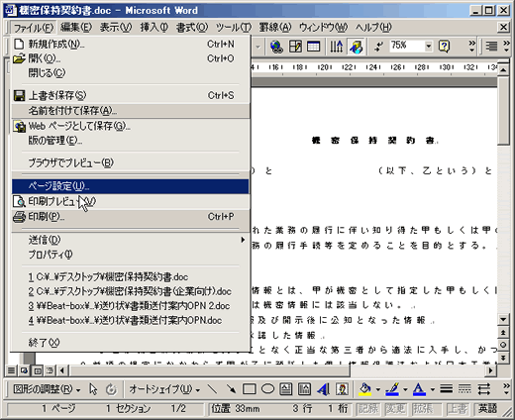
Task: Open the 75% zoom dropdown
Action: tap(428, 47)
